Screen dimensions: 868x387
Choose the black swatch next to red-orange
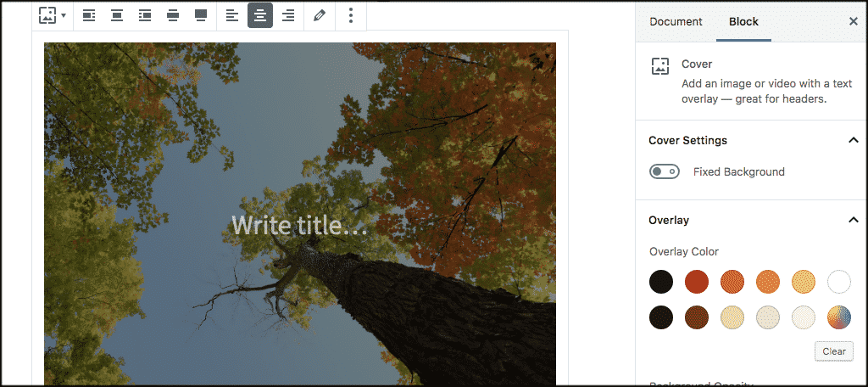click(x=661, y=282)
